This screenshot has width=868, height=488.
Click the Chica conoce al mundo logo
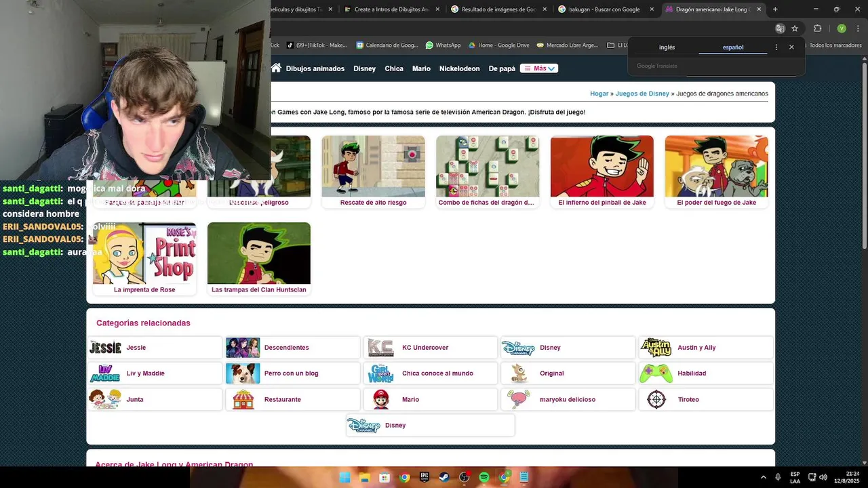point(380,373)
